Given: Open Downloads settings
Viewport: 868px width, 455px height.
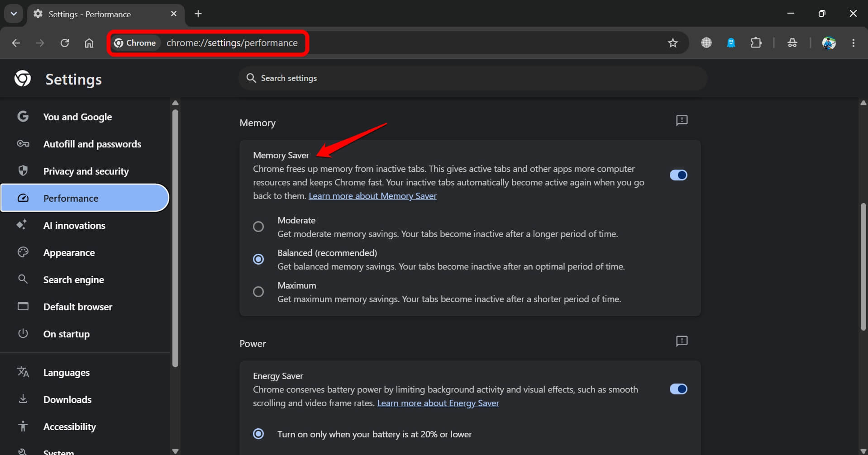Looking at the screenshot, I should [85, 399].
